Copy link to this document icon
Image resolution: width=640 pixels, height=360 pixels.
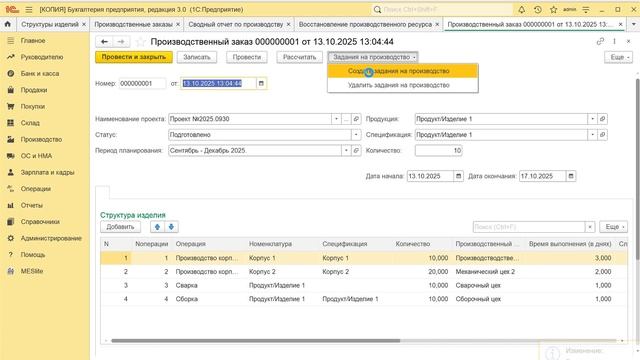click(600, 42)
